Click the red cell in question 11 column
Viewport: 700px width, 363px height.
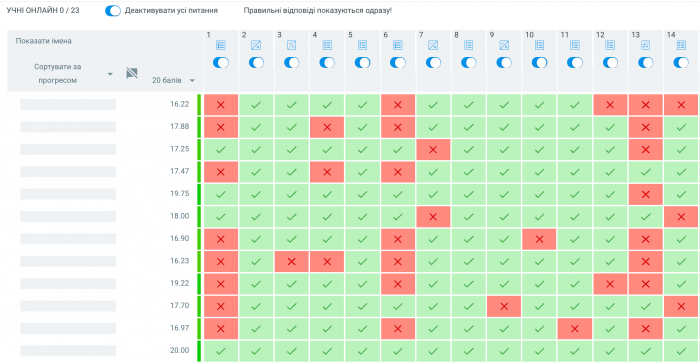pos(575,329)
